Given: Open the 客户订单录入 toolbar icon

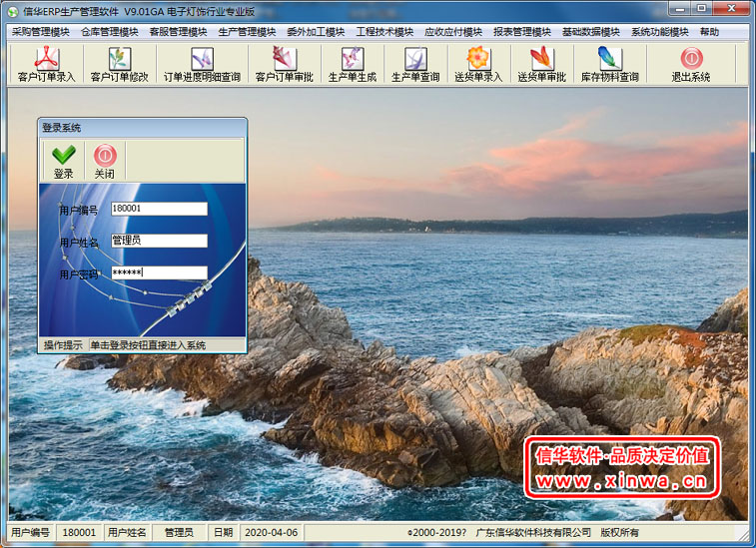Looking at the screenshot, I should click(46, 64).
